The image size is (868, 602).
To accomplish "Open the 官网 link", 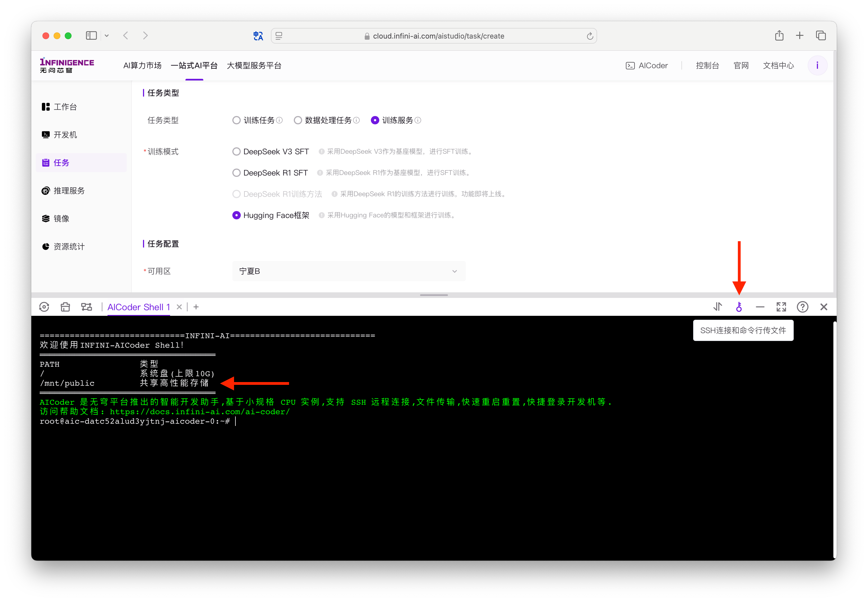I will (741, 66).
